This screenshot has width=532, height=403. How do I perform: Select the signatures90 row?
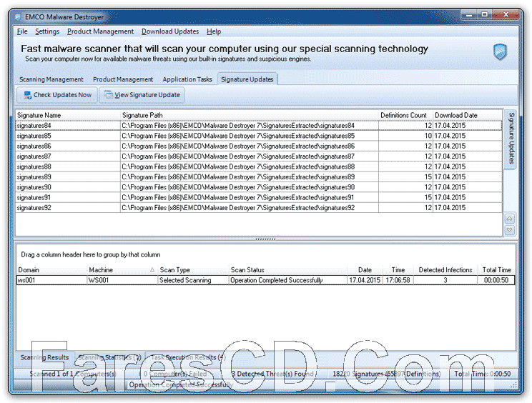click(x=259, y=187)
